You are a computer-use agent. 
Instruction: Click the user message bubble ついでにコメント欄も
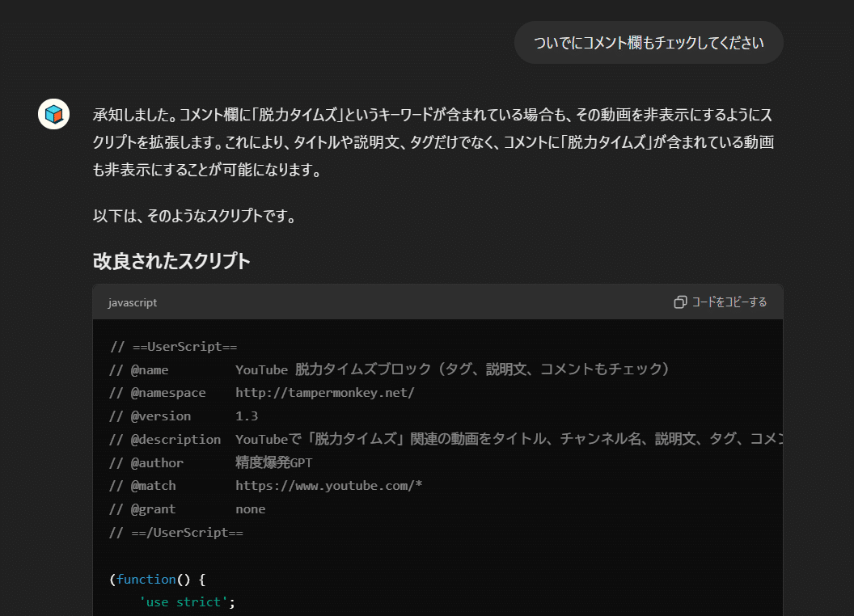(649, 43)
